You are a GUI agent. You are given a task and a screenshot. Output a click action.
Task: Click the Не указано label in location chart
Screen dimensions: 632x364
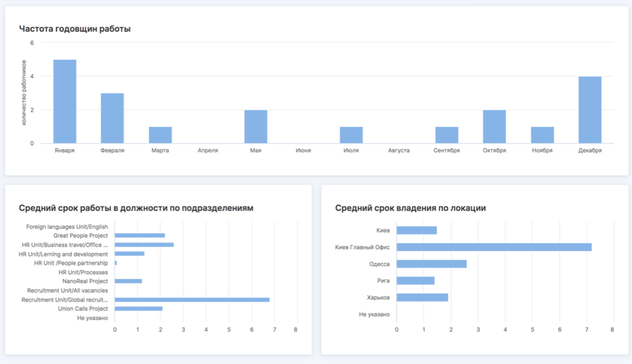pos(374,314)
